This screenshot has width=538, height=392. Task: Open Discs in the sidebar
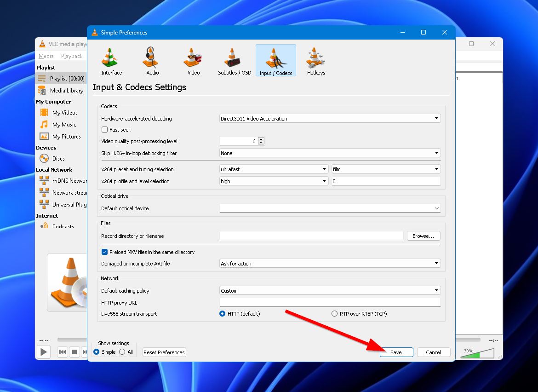[x=58, y=159]
